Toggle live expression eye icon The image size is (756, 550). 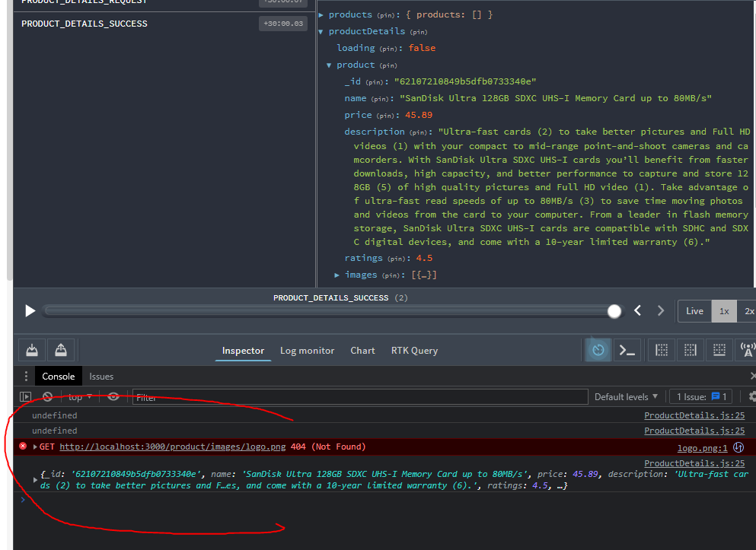point(113,397)
